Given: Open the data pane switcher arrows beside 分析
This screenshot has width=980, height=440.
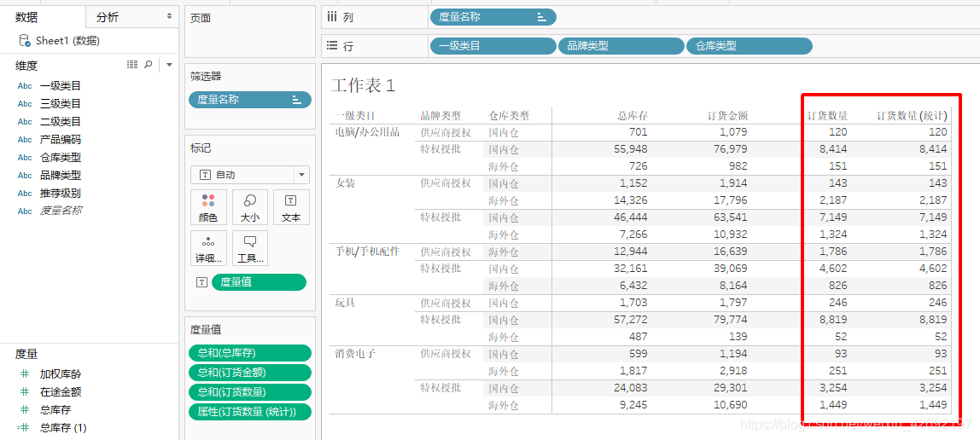Looking at the screenshot, I should [169, 17].
